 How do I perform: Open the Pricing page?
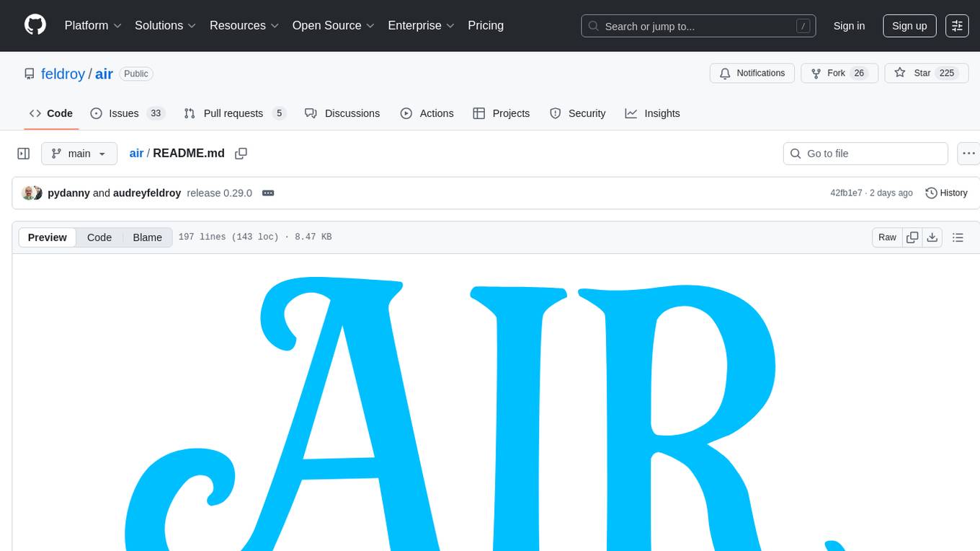(486, 25)
